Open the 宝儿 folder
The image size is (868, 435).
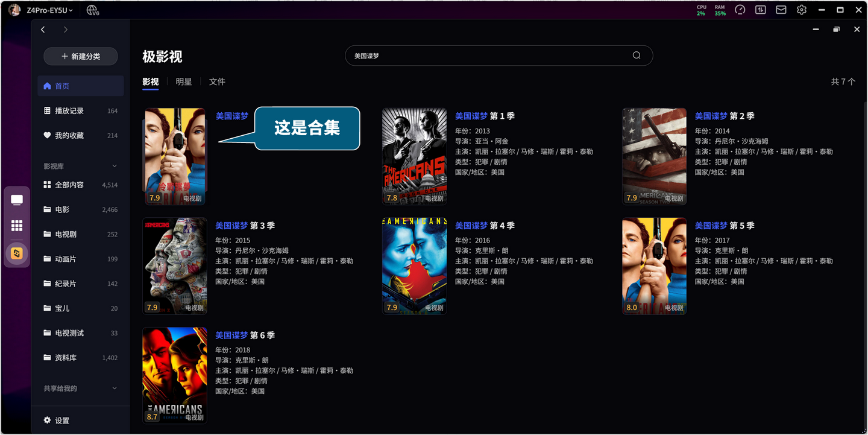point(81,308)
